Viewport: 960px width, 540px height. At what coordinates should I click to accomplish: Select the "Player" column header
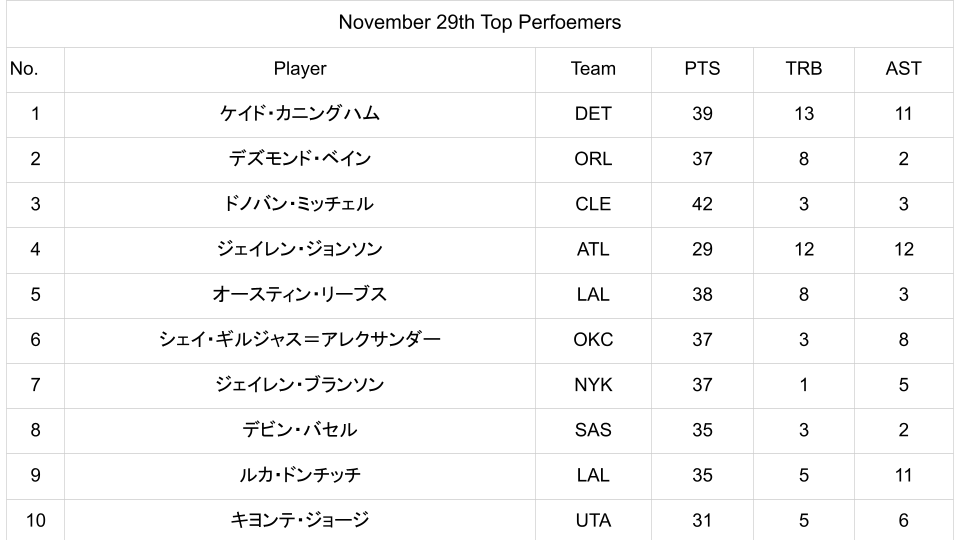click(300, 69)
